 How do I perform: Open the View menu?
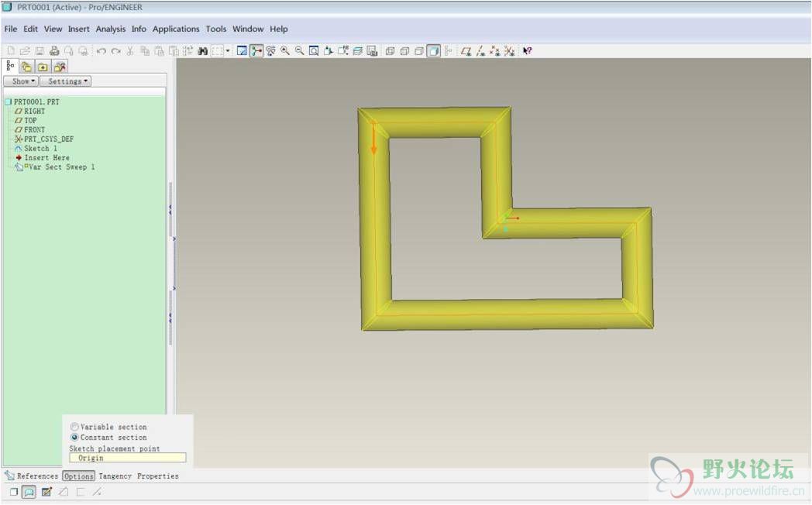53,29
